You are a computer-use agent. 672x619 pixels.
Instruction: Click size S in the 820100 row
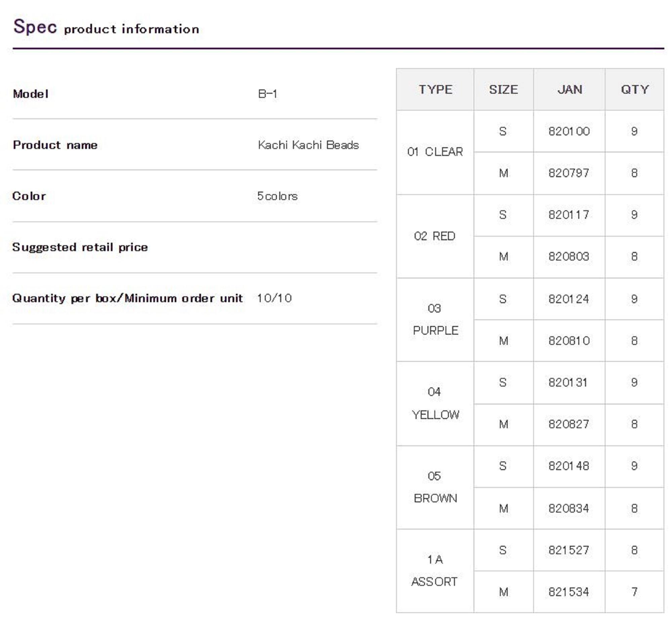[x=503, y=131]
